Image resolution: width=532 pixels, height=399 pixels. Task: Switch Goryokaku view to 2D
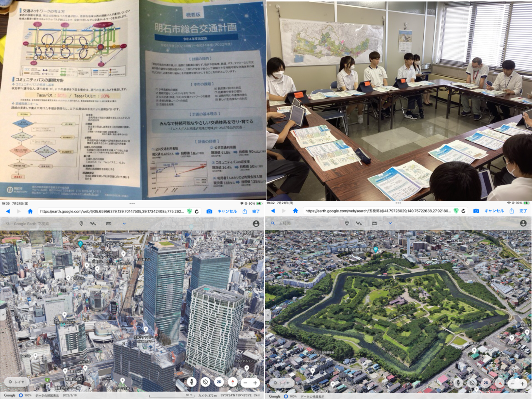(486, 383)
